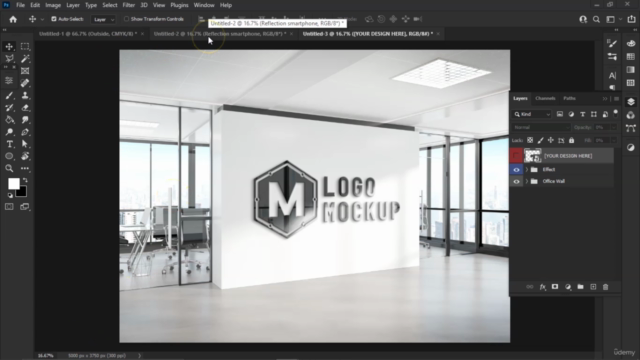
Task: Open the Normal blend mode dropdown
Action: [541, 127]
